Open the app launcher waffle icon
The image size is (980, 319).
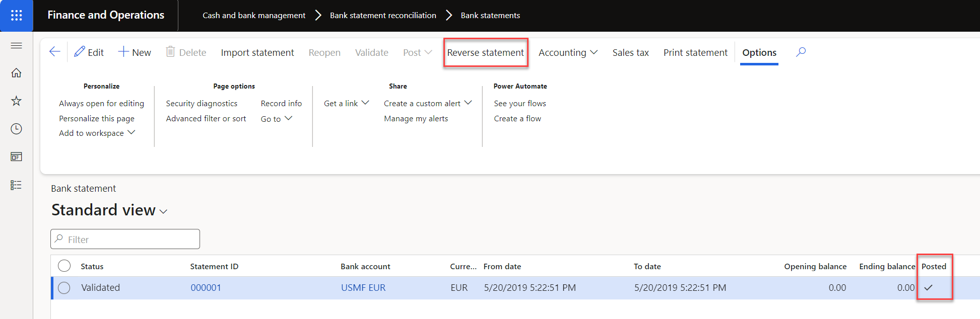[x=16, y=16]
